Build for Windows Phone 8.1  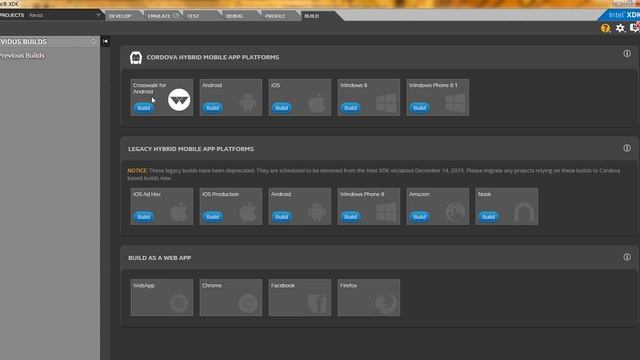[420, 108]
